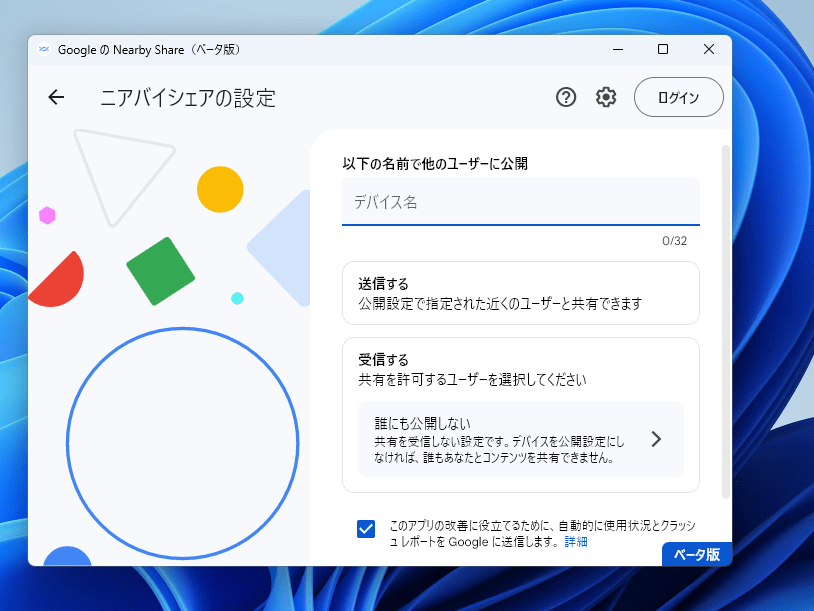Focus the デバイス名 input field
The image size is (814, 611).
click(521, 201)
